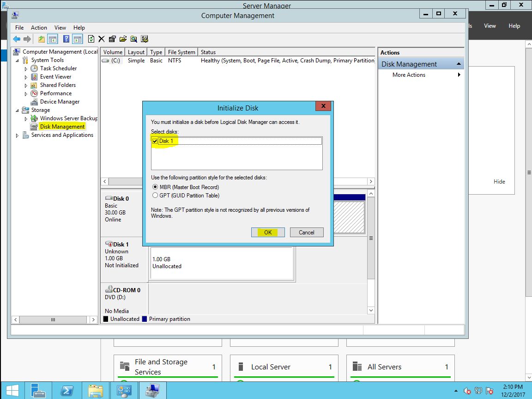Expand the More Actions submenu arrow
The image size is (532, 399).
point(459,75)
